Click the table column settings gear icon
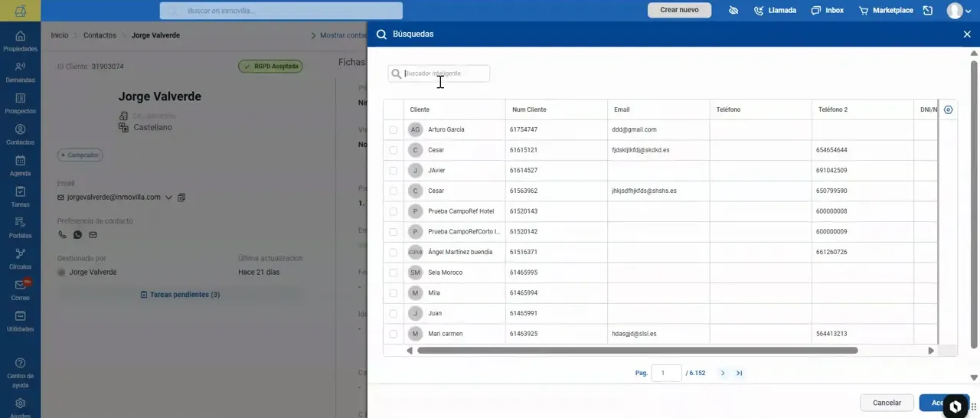 [948, 109]
